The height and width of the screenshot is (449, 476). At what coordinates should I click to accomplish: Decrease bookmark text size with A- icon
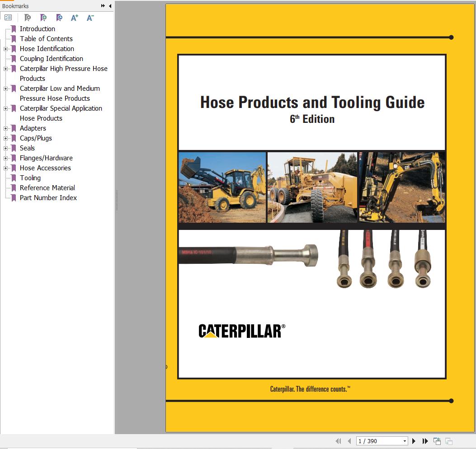(90, 18)
